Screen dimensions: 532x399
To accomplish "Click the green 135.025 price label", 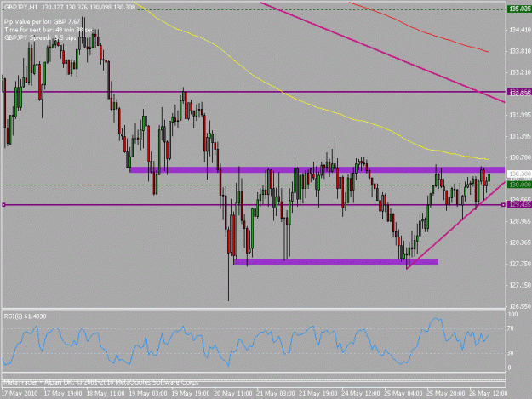I will [518, 9].
